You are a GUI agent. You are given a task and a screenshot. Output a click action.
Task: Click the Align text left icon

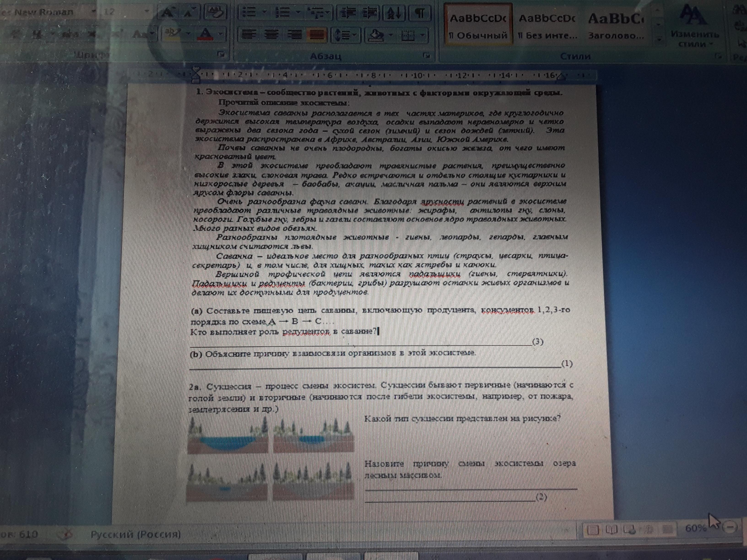coord(249,34)
